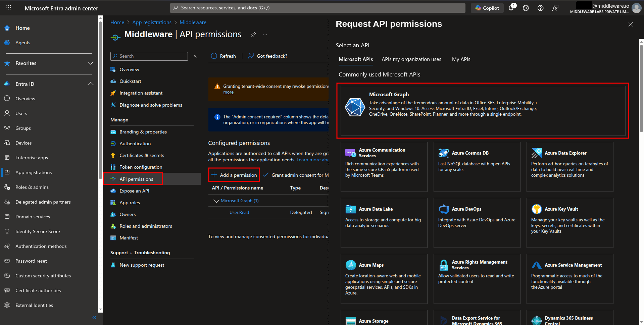
Task: Switch to the My APIs tab
Action: (461, 59)
